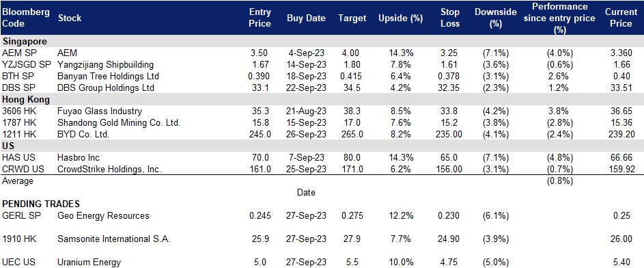Select the Bloomberg Code column header
Viewport: 644px width, 268px height.
tap(26, 18)
